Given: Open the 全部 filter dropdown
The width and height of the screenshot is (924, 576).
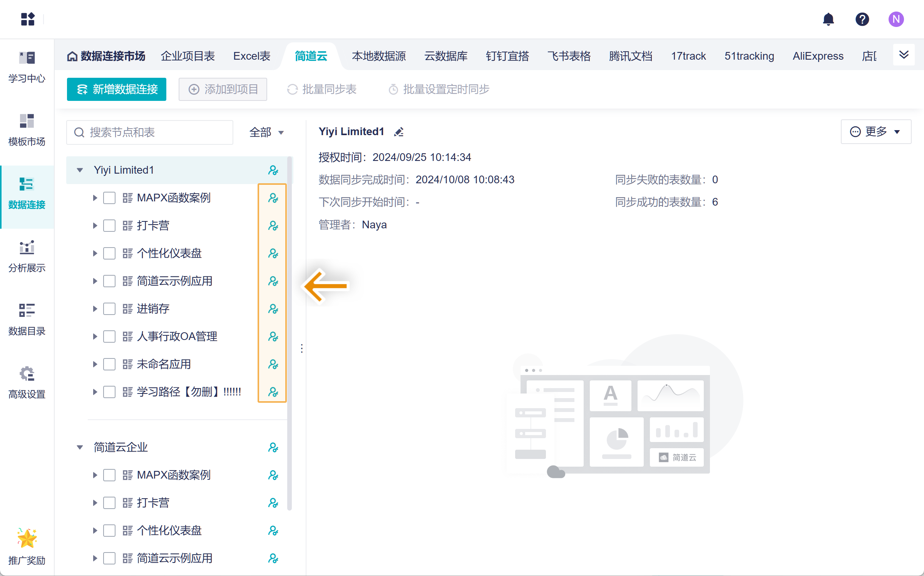Looking at the screenshot, I should tap(266, 132).
